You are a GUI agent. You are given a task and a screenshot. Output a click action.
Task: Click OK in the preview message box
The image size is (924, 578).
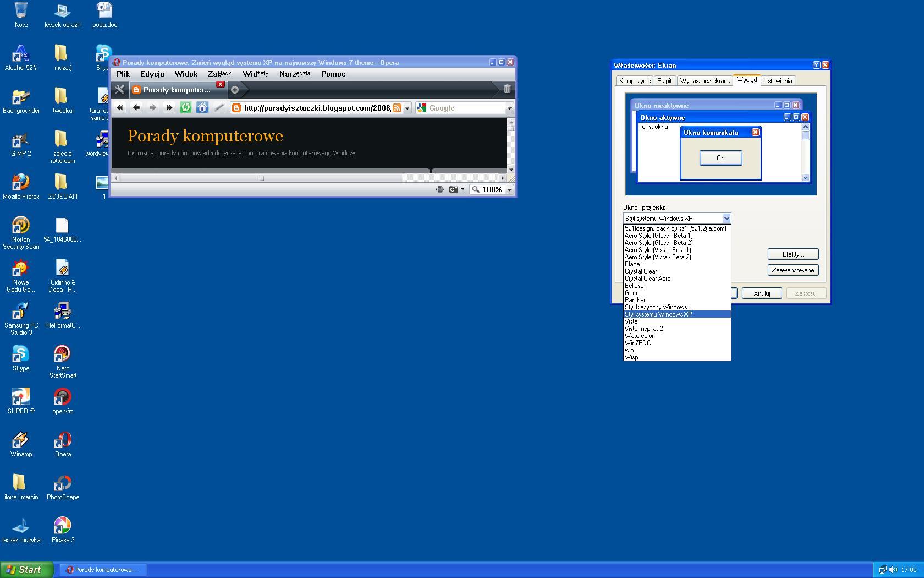(x=721, y=158)
